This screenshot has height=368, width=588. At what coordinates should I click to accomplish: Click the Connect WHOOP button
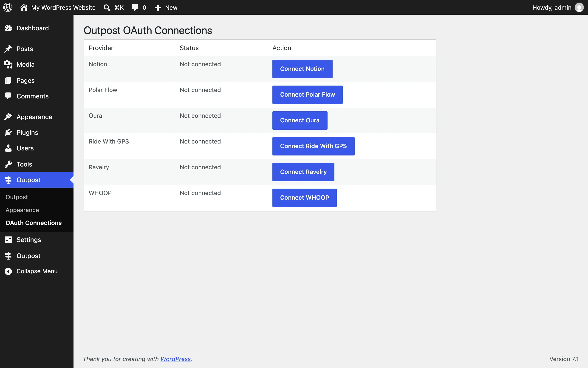(x=304, y=198)
